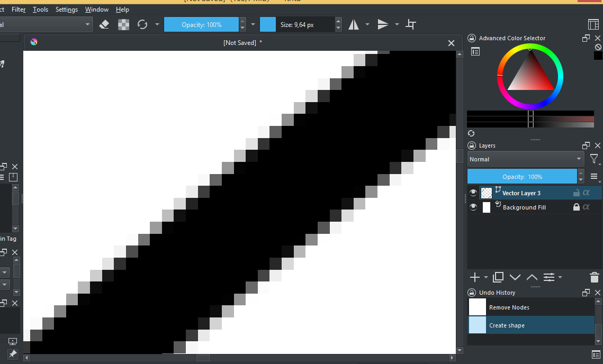
Task: Hide Vector Layer 3 via eye icon
Action: tap(473, 193)
